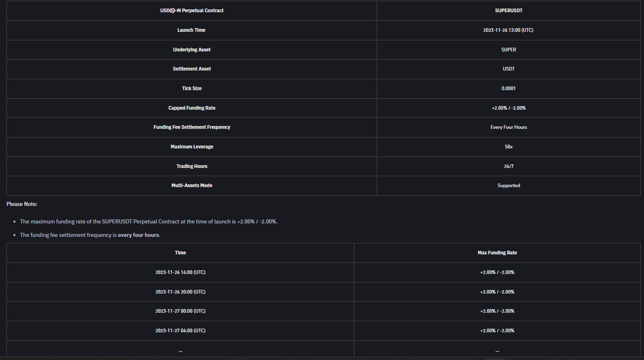Click the Please Note heading

point(22,204)
